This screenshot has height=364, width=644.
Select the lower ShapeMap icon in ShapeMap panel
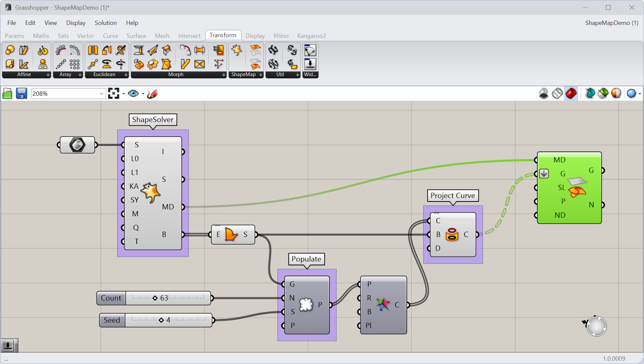pyautogui.click(x=255, y=64)
